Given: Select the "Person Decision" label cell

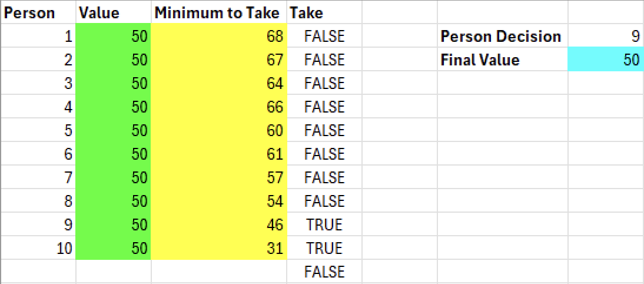Looking at the screenshot, I should click(x=502, y=37).
